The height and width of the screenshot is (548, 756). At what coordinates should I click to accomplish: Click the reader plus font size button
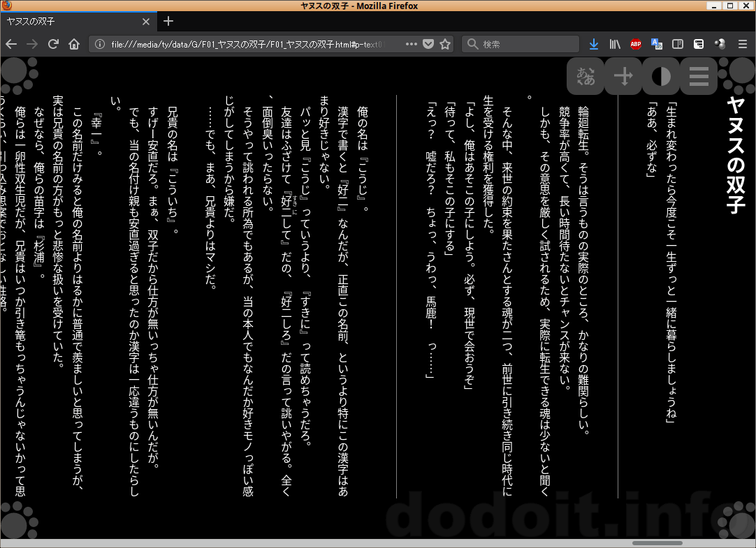tap(623, 76)
